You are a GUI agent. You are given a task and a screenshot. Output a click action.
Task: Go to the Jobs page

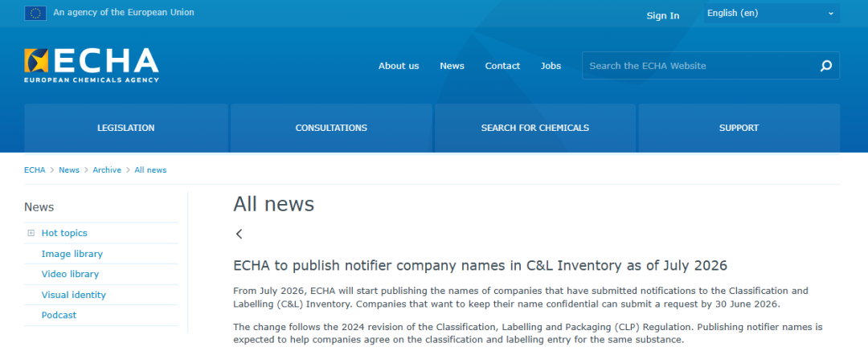click(x=551, y=66)
